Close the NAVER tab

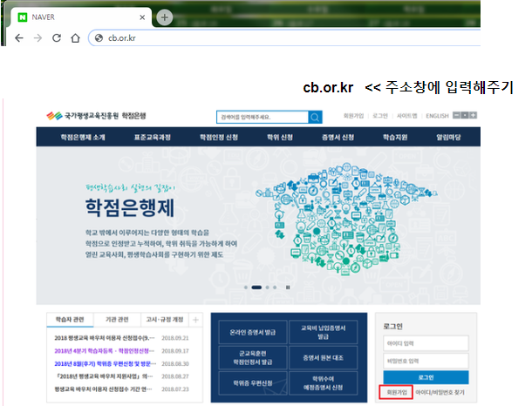pyautogui.click(x=142, y=17)
